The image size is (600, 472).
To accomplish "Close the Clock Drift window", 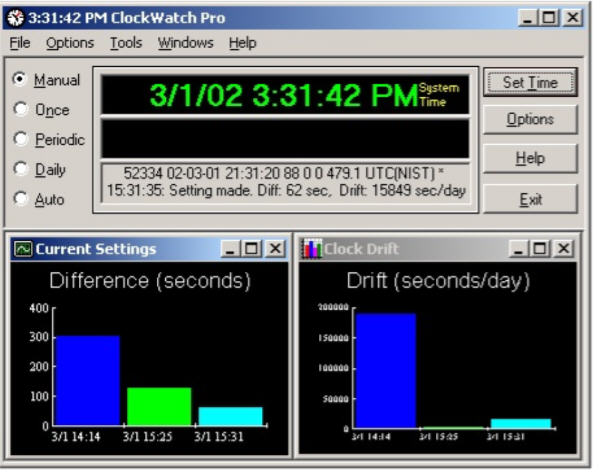I will point(563,249).
